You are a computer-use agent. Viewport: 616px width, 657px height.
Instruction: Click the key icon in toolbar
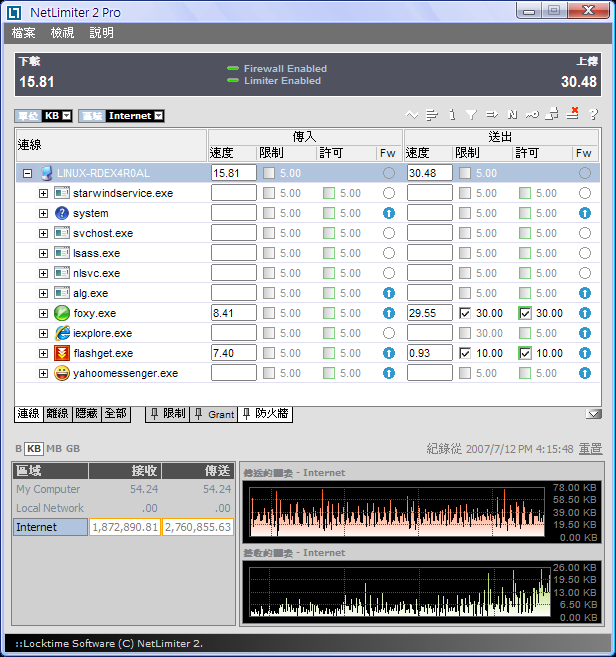(x=532, y=114)
